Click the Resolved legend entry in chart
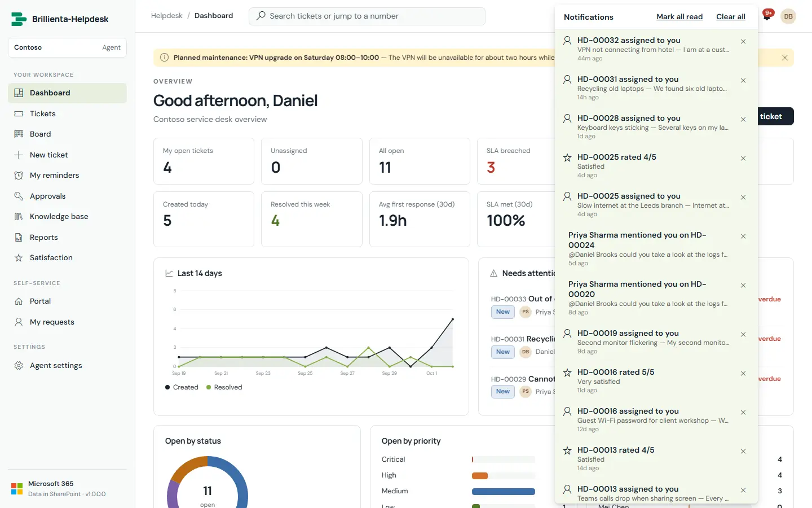The height and width of the screenshot is (508, 812). click(224, 387)
